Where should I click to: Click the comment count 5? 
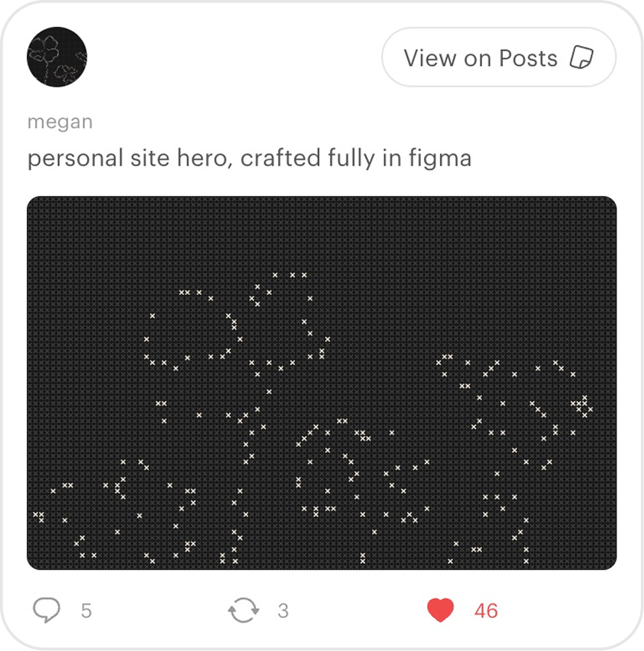pyautogui.click(x=86, y=610)
